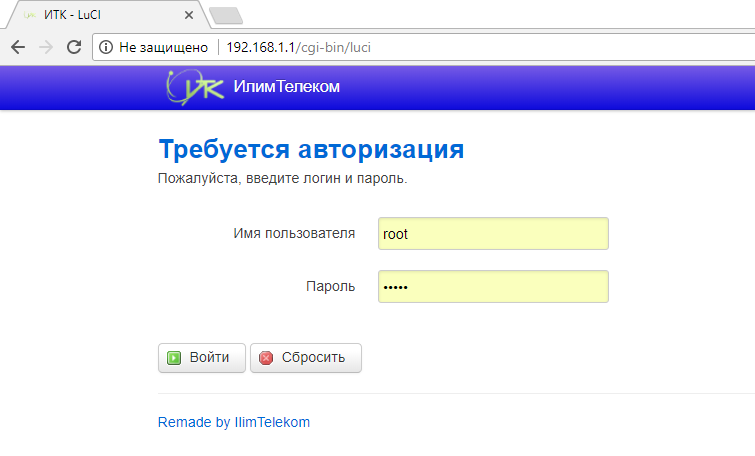Click the ИлимТелеком brand title

click(x=286, y=87)
